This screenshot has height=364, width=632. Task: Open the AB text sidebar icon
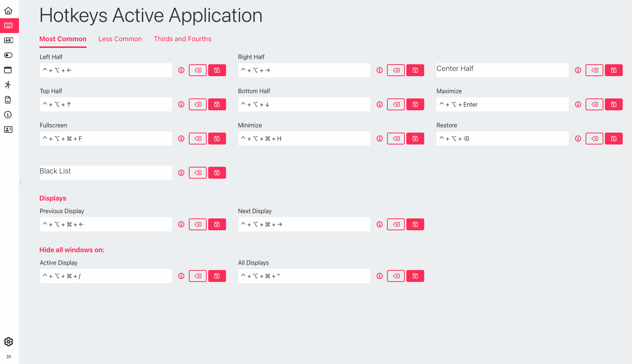pyautogui.click(x=8, y=40)
